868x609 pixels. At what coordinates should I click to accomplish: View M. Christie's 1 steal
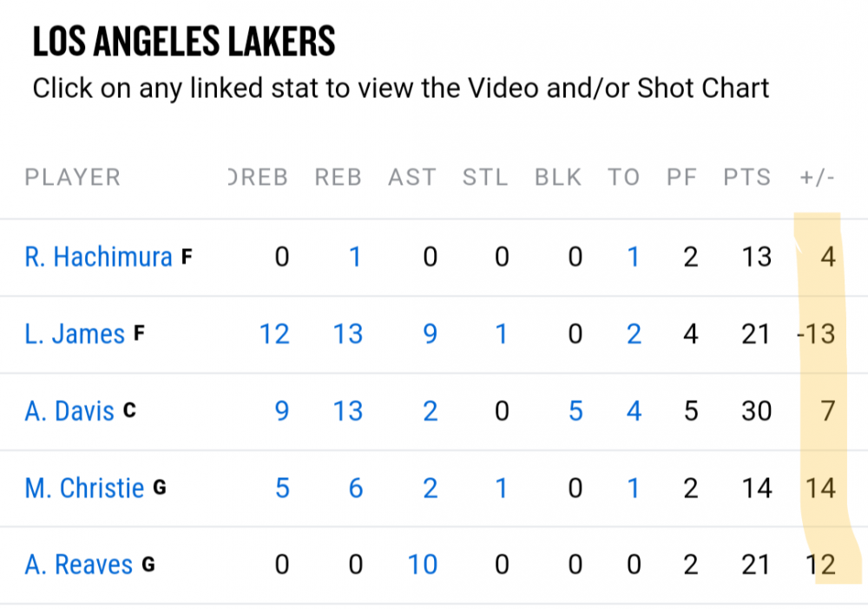pos(501,488)
